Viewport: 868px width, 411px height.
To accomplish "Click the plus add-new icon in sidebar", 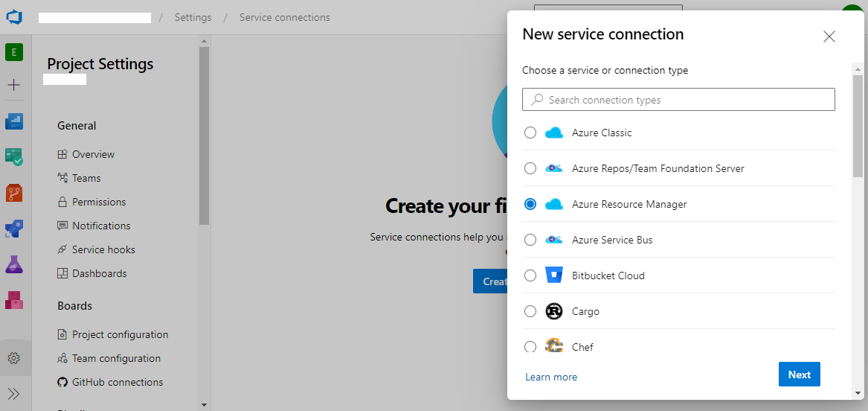I will pyautogui.click(x=14, y=85).
